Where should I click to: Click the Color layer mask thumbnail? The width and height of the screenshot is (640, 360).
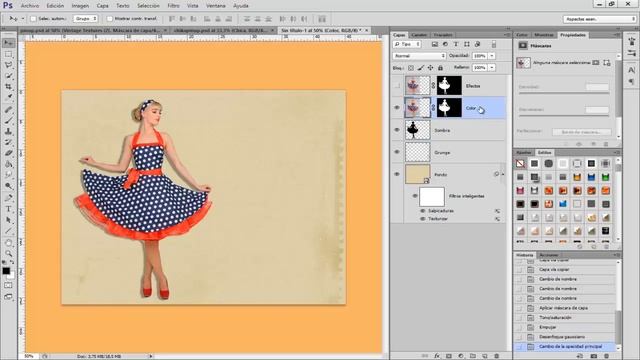[x=449, y=108]
